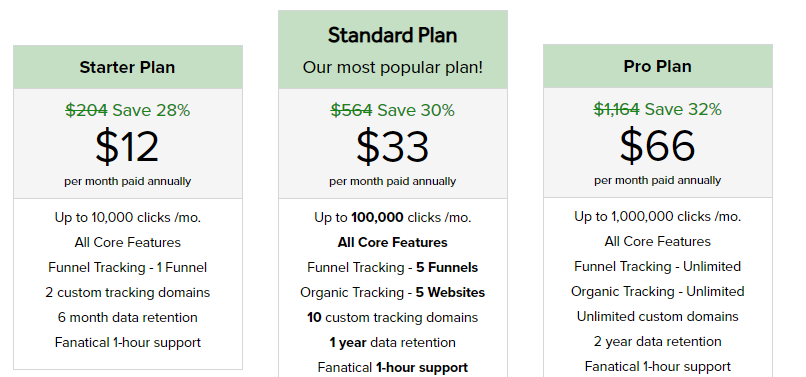This screenshot has height=377, width=806.
Task: Click '2 year data retention' feature
Action: coord(657,342)
